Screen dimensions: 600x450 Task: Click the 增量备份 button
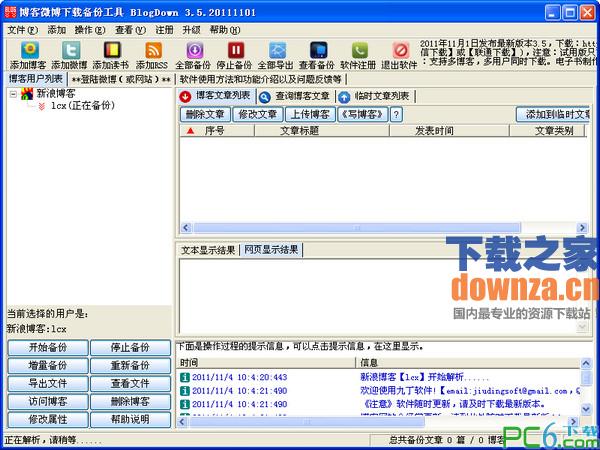coord(48,366)
